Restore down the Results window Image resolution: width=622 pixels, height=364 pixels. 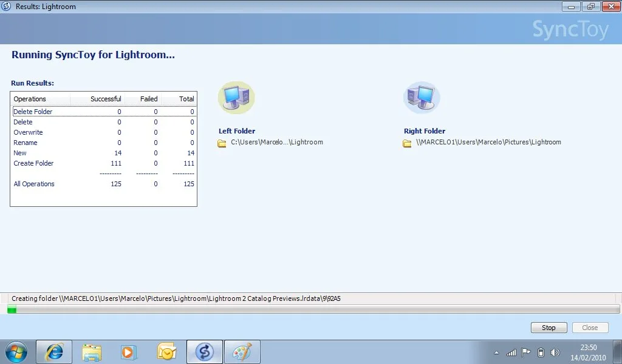point(591,6)
